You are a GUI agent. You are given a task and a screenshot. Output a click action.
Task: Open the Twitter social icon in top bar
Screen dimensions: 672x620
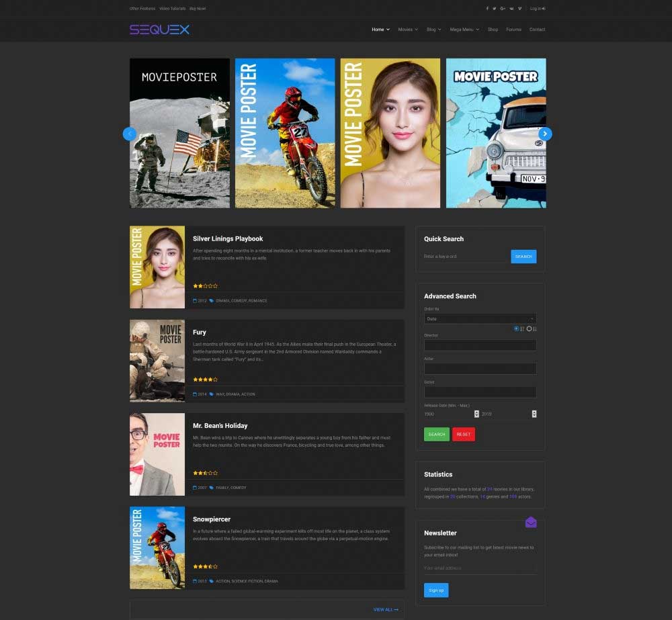tap(494, 9)
